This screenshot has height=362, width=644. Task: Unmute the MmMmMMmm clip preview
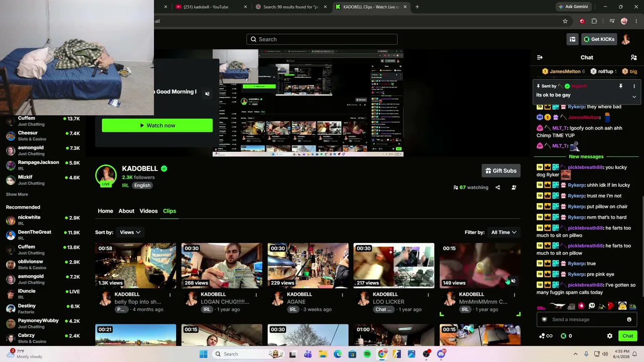513,282
